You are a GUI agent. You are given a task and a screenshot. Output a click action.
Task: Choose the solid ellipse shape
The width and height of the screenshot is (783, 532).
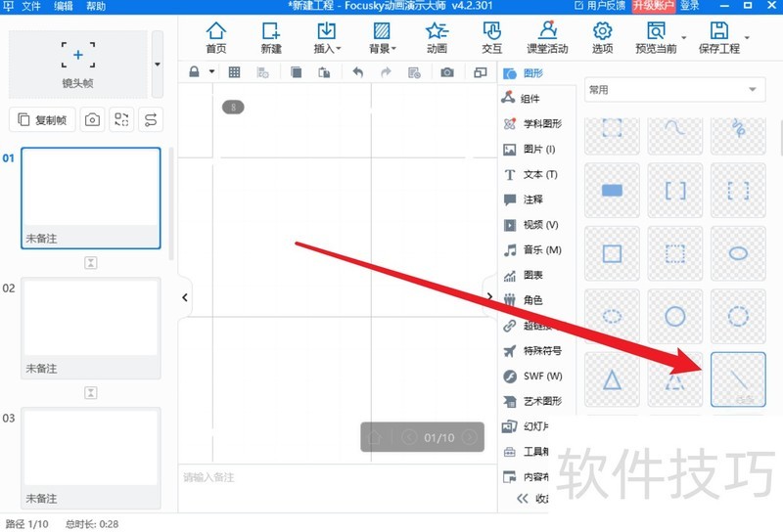(738, 253)
